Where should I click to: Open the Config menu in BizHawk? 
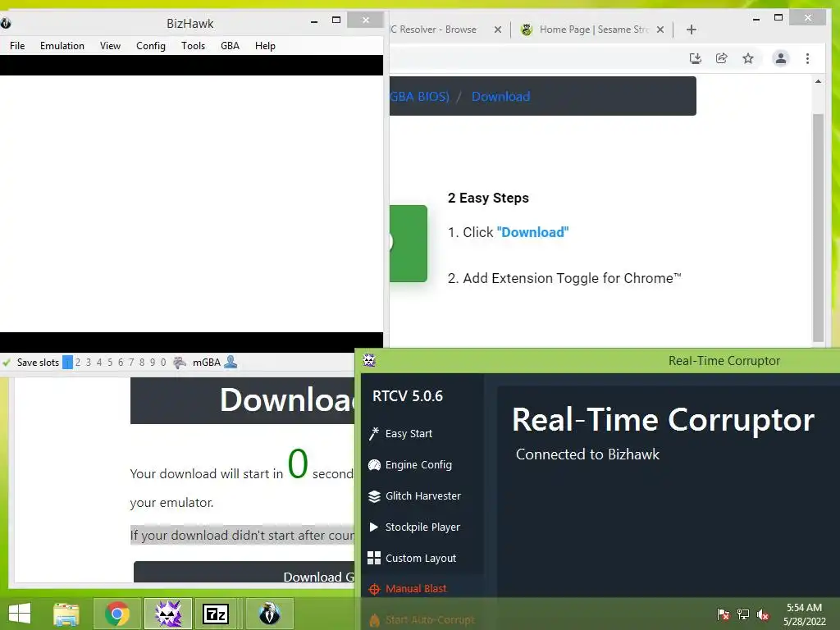coord(151,46)
